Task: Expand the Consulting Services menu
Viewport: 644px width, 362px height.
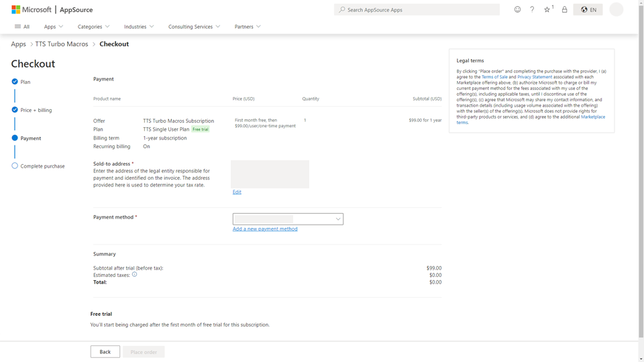Action: click(x=194, y=27)
